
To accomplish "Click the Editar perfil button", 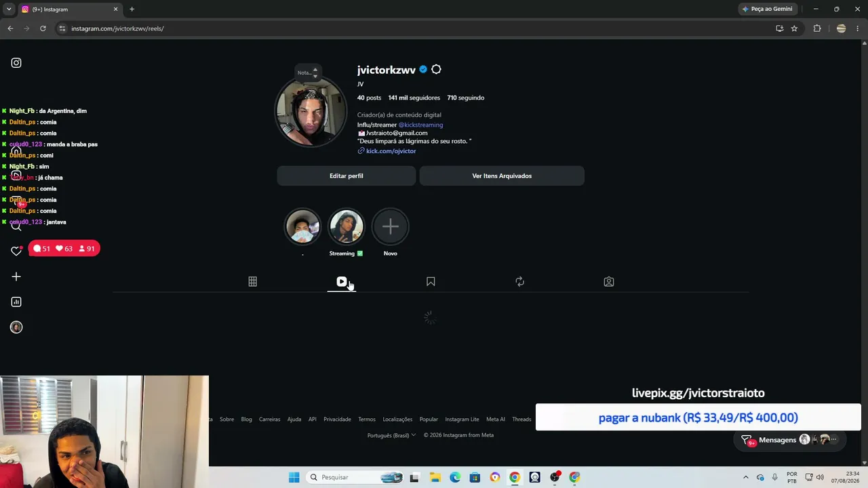I will [347, 176].
